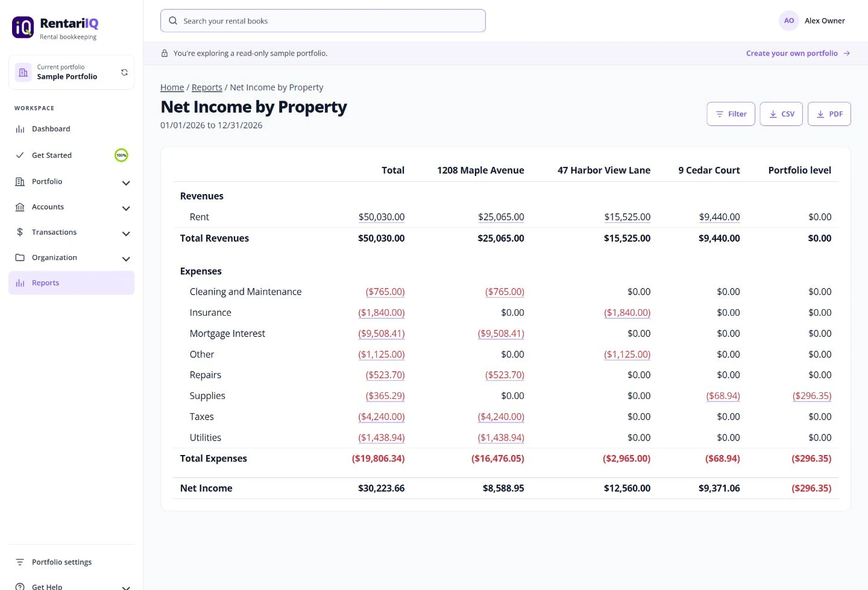Image resolution: width=868 pixels, height=590 pixels.
Task: Open the ($1,438.94) Utilities total amount
Action: (382, 438)
